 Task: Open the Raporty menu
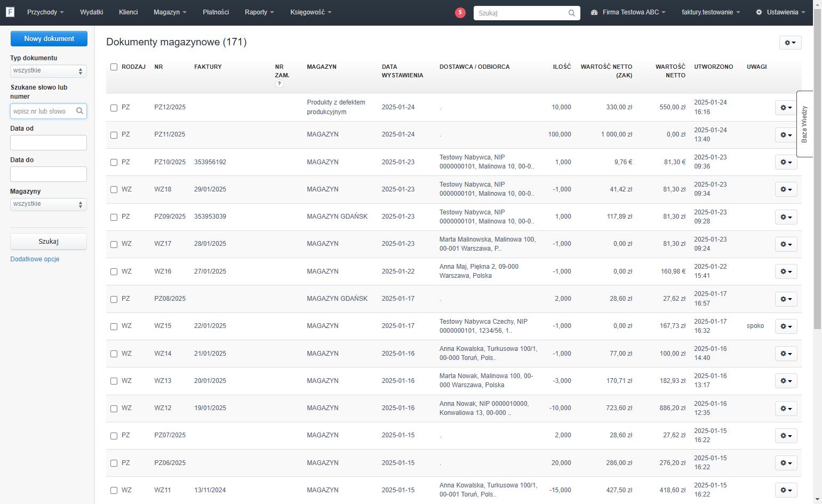259,12
